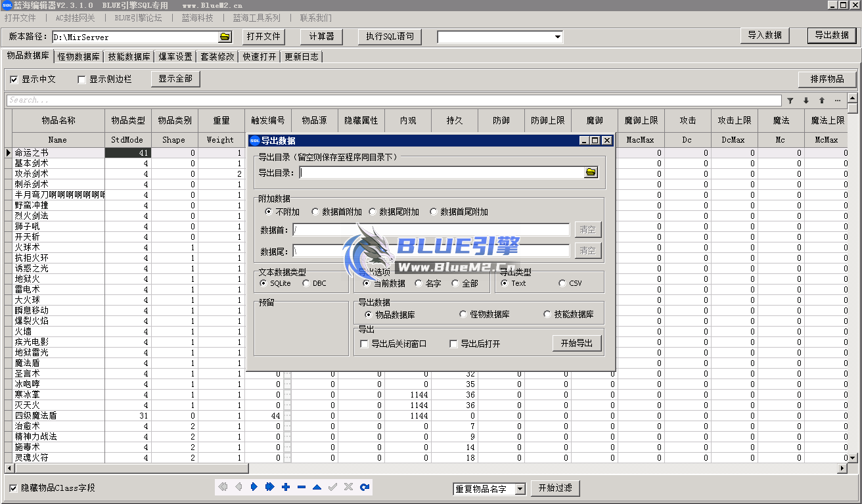Image resolution: width=862 pixels, height=504 pixels.
Task: Jump to last record in the navigator
Action: pos(270,487)
